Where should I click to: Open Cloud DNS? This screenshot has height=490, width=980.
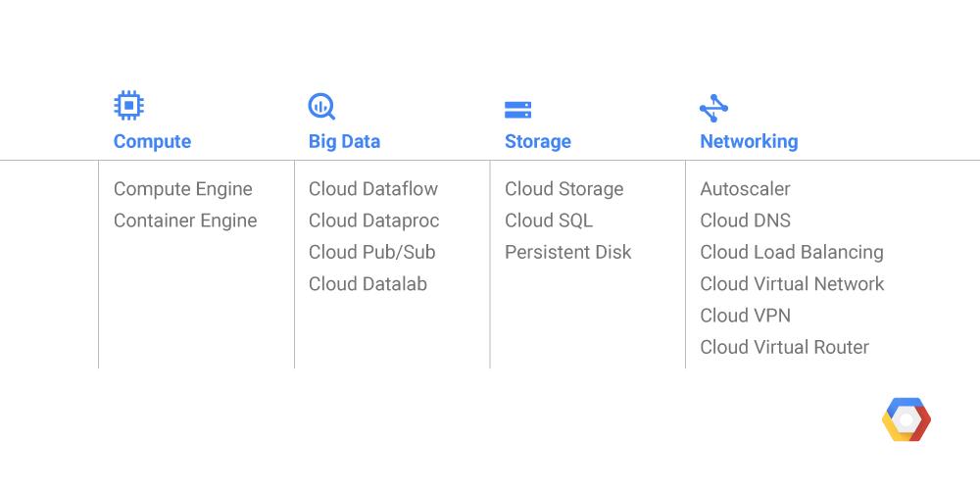[x=745, y=220]
